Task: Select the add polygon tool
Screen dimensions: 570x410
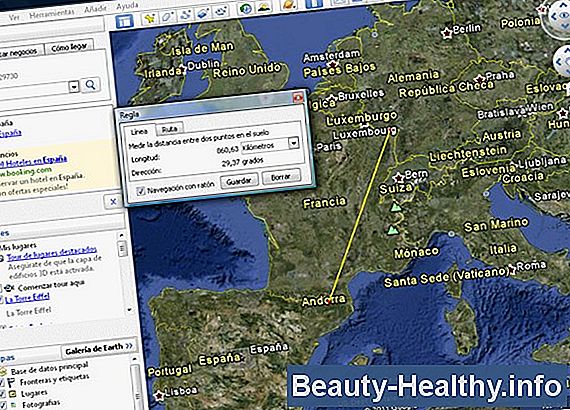Action: 168,16
